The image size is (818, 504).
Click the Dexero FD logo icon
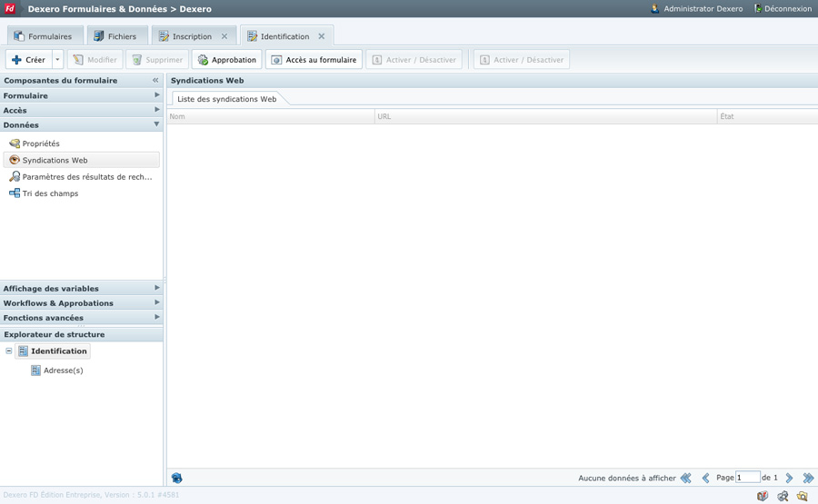pyautogui.click(x=10, y=9)
